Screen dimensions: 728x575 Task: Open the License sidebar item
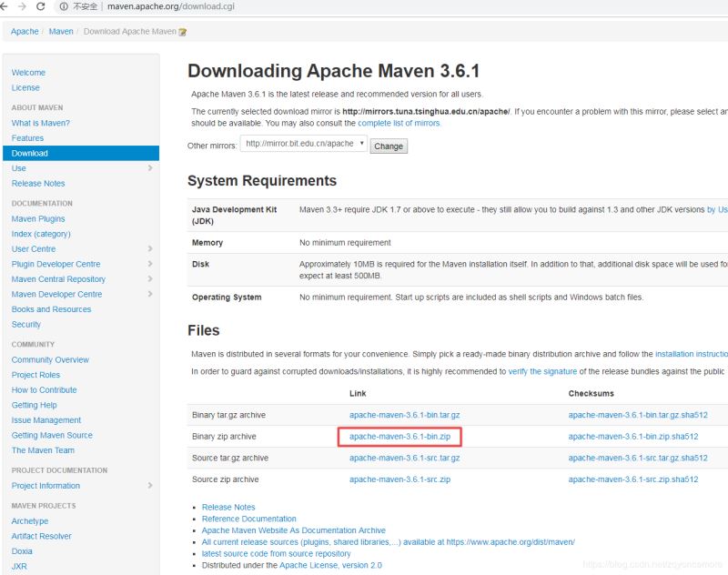click(25, 87)
